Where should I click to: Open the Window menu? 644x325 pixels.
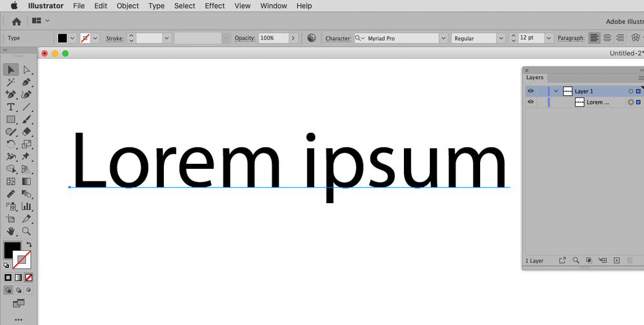click(274, 6)
